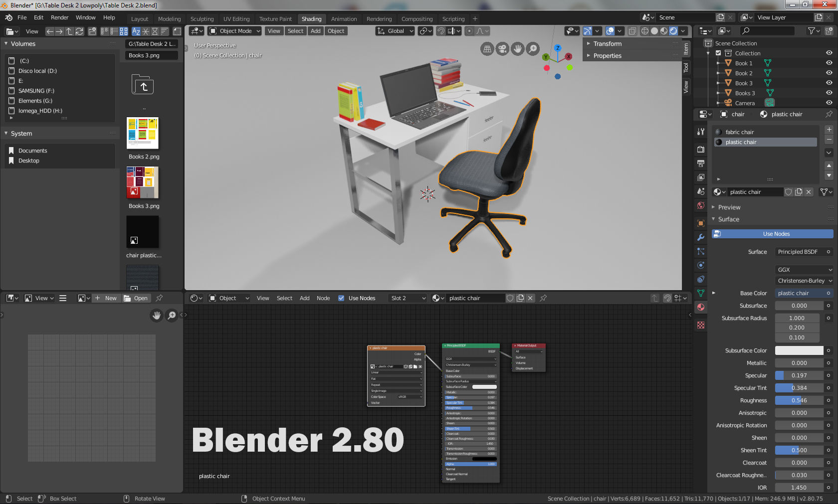Screen dimensions: 838x504
Task: Switch to UV Editing workspace tab
Action: 236,19
